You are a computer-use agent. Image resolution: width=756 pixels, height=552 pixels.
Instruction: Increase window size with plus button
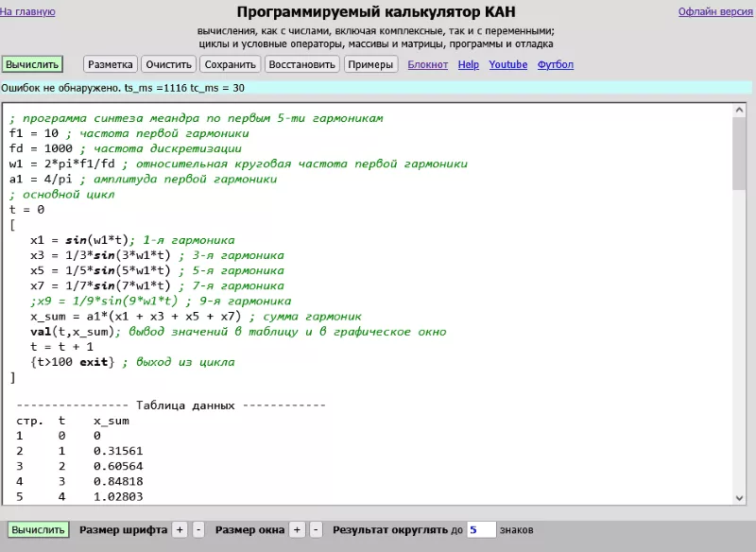click(x=298, y=530)
